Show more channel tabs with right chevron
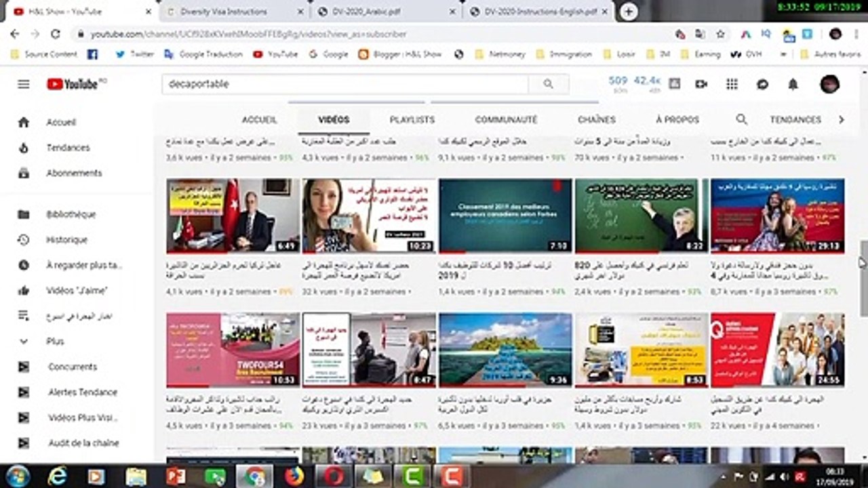The image size is (868, 488). coord(841,119)
